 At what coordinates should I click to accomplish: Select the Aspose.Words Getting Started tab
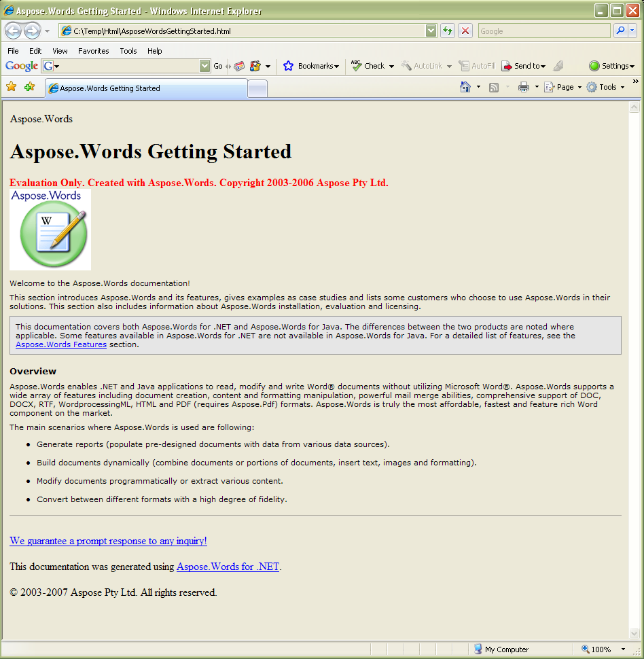(x=146, y=88)
